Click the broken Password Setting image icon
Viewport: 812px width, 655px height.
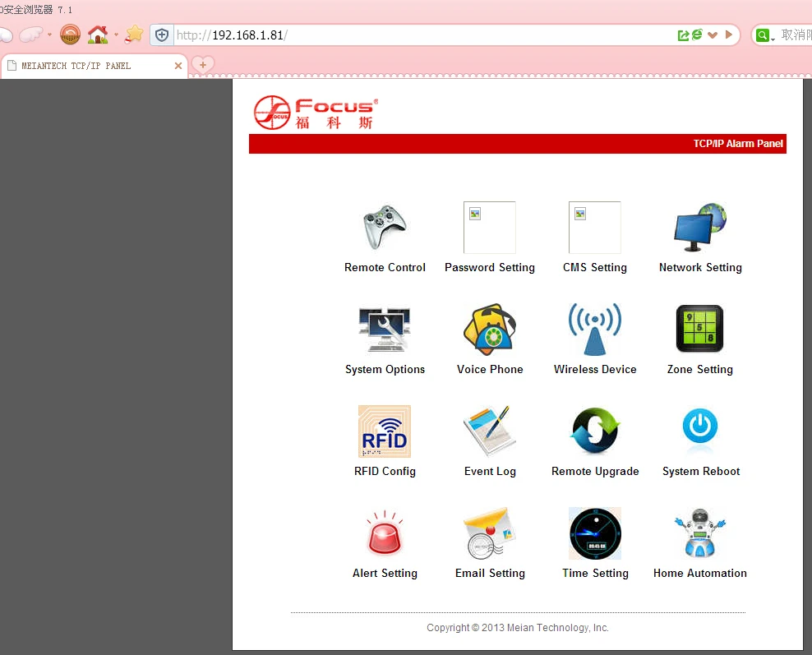click(489, 228)
